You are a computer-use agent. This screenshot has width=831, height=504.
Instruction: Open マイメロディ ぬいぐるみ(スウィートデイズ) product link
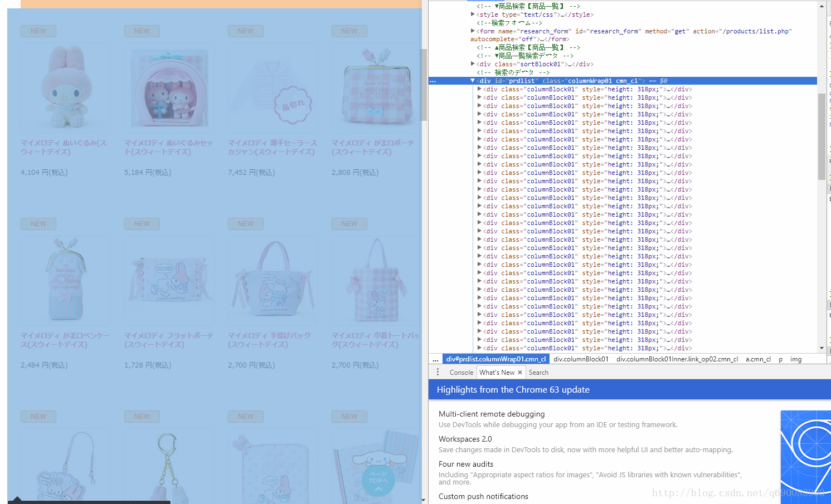click(x=63, y=148)
